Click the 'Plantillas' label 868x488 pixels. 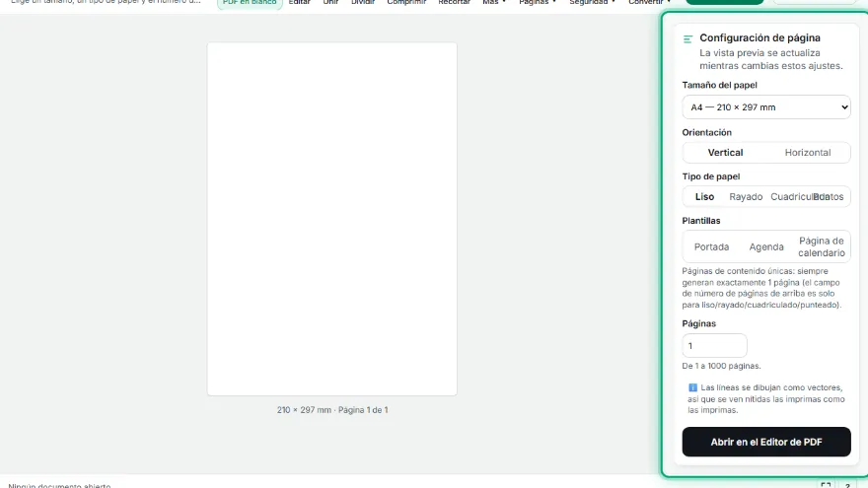[701, 221]
